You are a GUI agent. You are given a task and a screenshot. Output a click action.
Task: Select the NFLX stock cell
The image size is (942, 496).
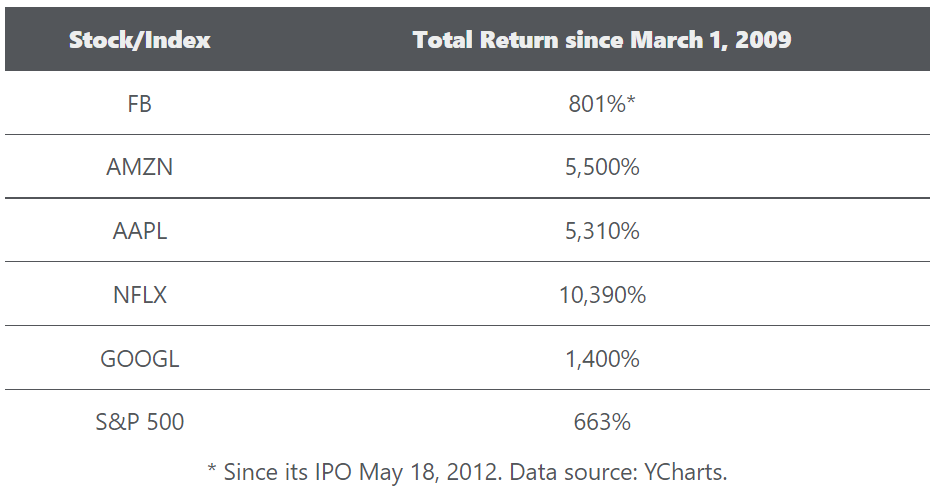(x=140, y=295)
